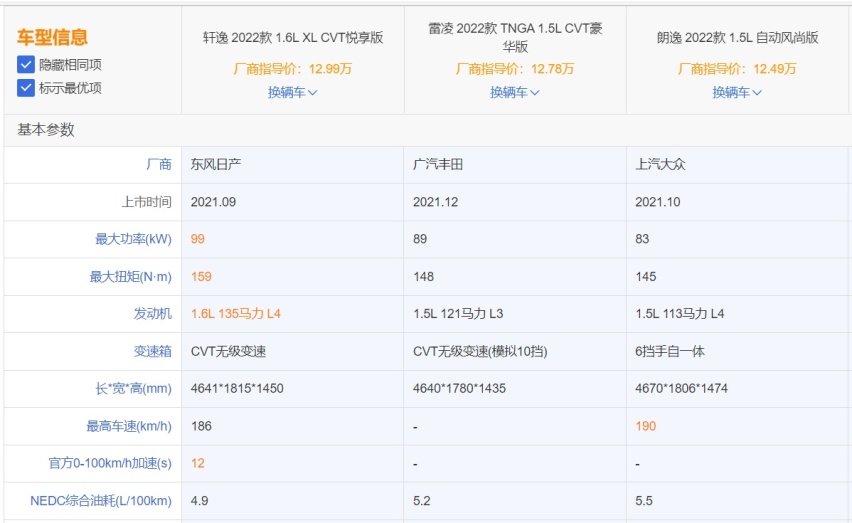The image size is (852, 523).
Task: Click the torque value 148
Action: click(423, 276)
